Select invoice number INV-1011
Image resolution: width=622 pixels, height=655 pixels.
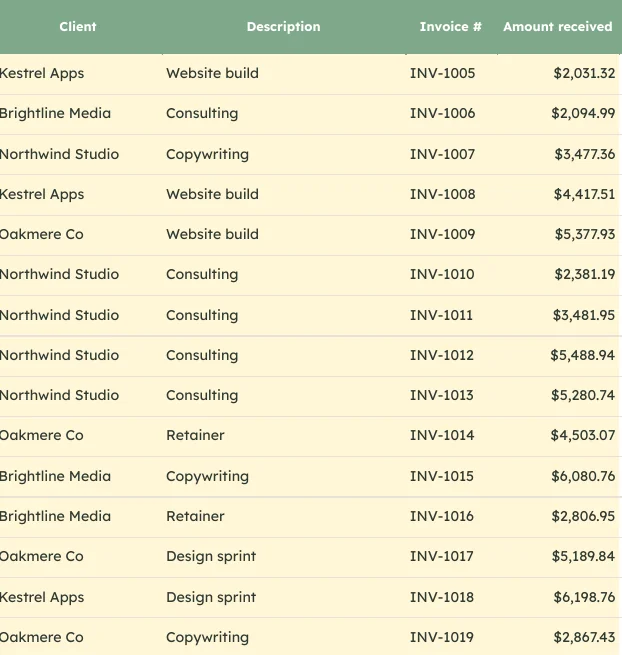pos(441,315)
